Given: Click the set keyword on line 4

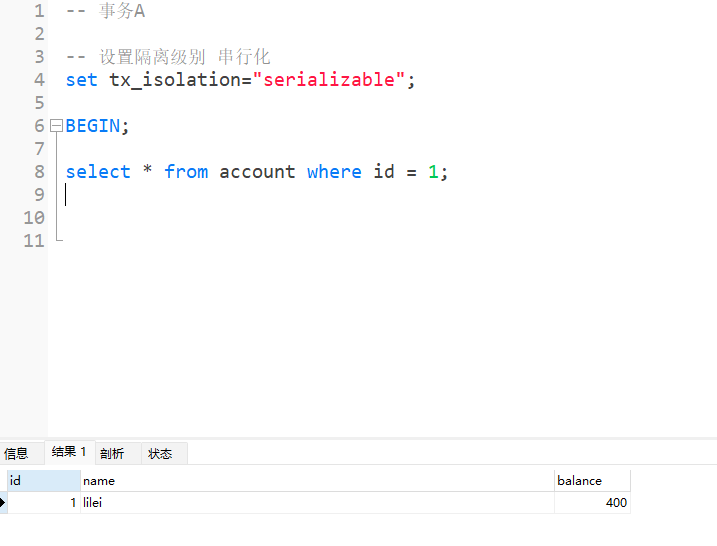Looking at the screenshot, I should 82,80.
